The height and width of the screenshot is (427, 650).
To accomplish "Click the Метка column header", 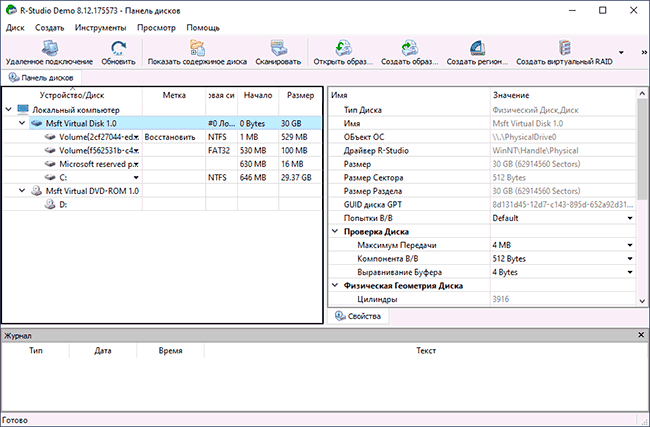I will click(x=174, y=95).
